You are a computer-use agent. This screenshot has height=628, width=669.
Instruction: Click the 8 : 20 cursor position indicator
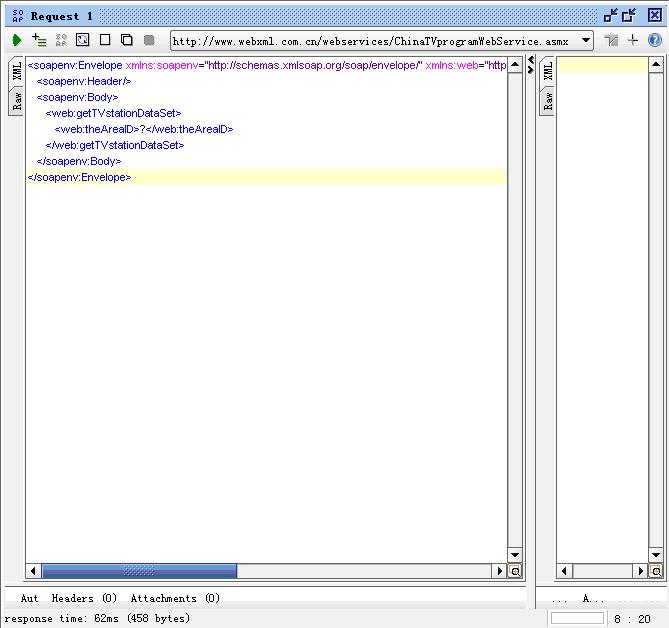632,619
